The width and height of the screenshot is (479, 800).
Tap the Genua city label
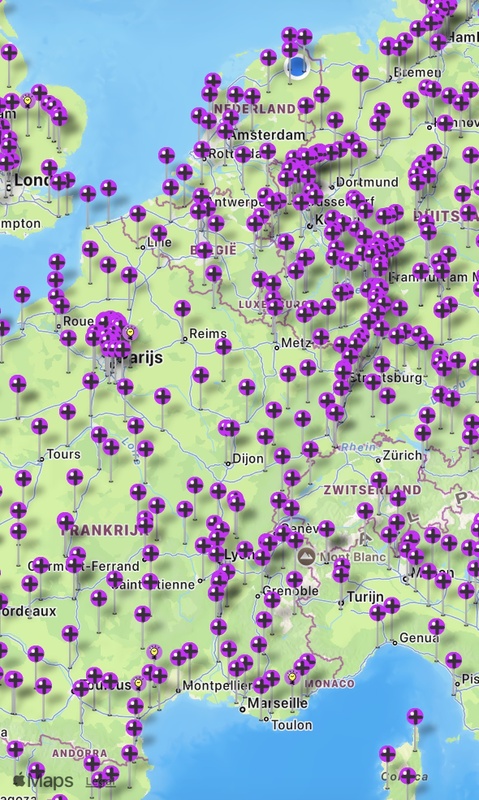(419, 637)
